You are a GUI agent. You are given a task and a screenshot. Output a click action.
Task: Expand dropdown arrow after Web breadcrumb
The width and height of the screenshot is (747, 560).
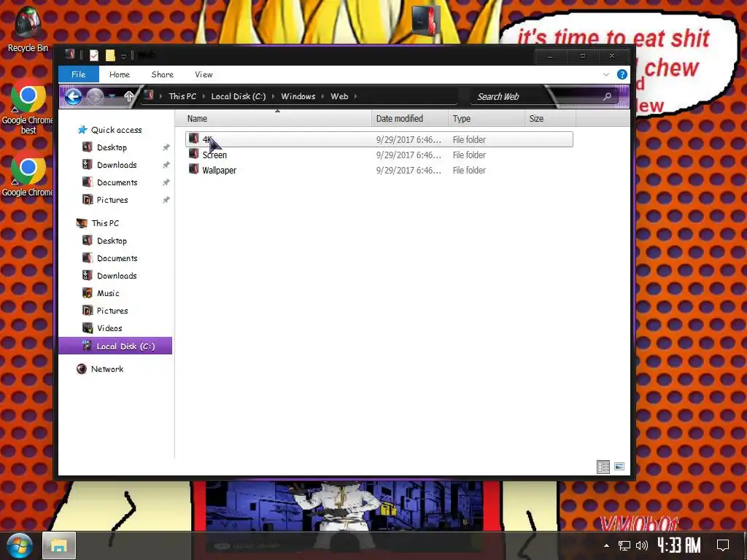(355, 96)
